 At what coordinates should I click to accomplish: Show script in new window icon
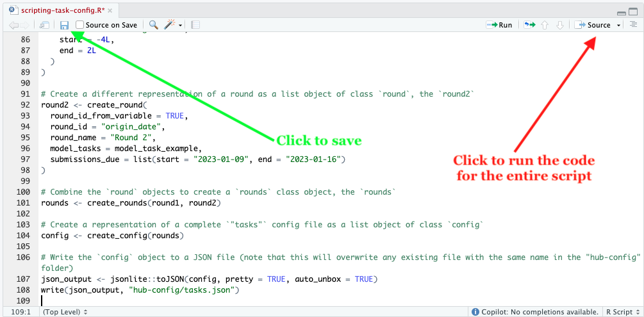coord(44,25)
